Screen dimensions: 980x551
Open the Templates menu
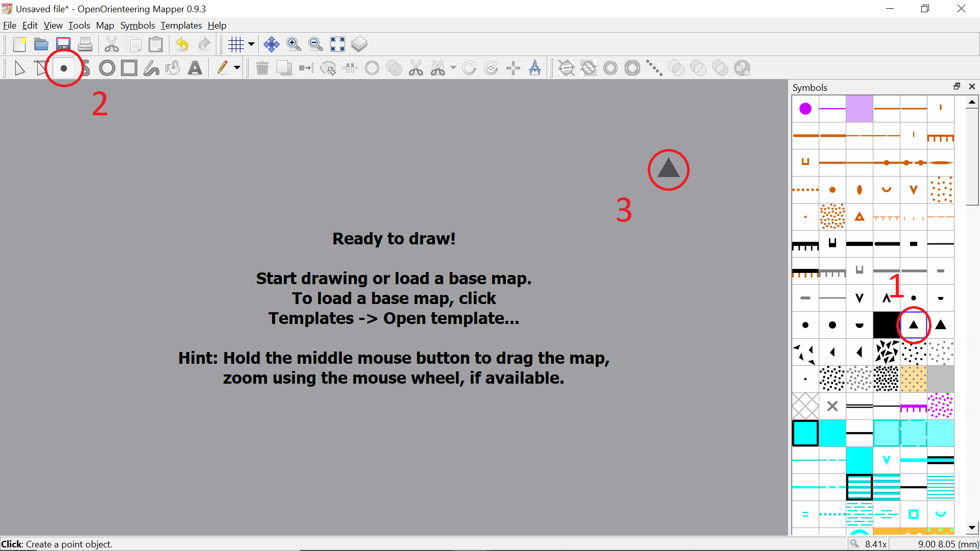click(x=181, y=26)
